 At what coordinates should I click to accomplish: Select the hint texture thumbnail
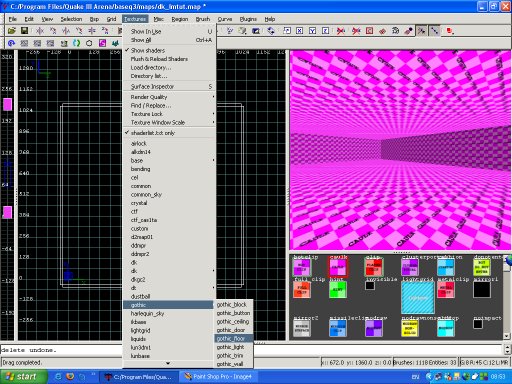(x=338, y=289)
